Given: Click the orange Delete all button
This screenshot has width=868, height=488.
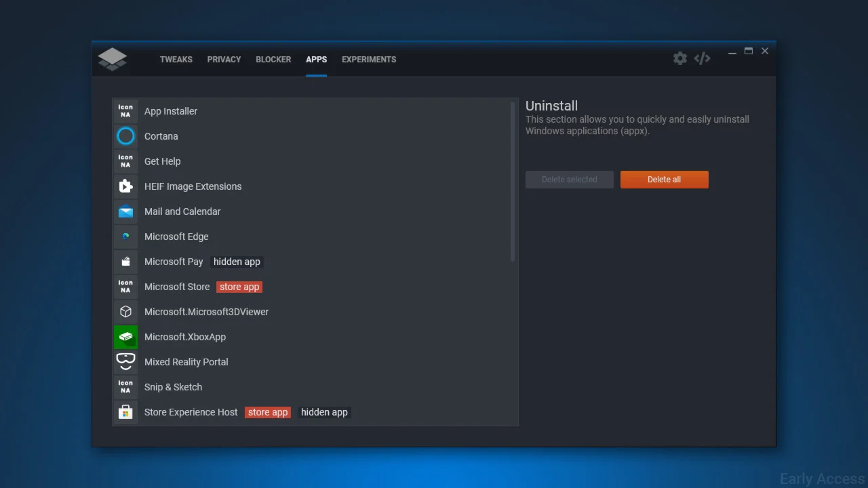Looking at the screenshot, I should point(665,180).
